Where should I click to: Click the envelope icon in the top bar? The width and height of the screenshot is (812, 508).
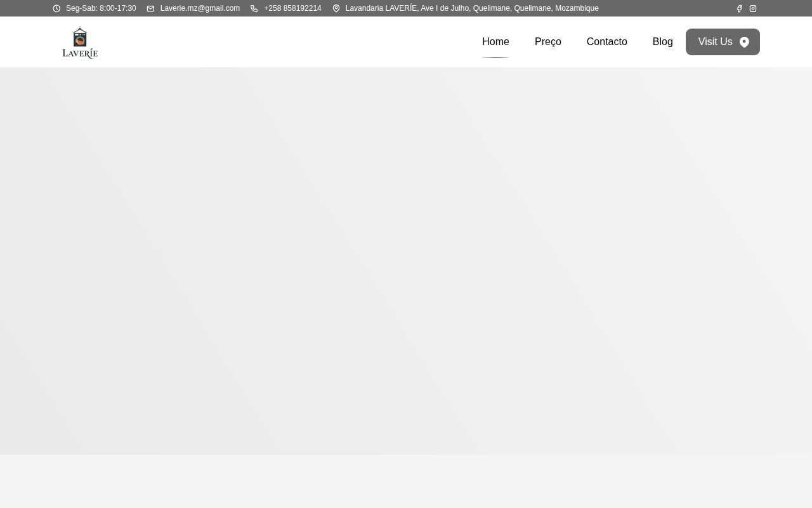[150, 8]
